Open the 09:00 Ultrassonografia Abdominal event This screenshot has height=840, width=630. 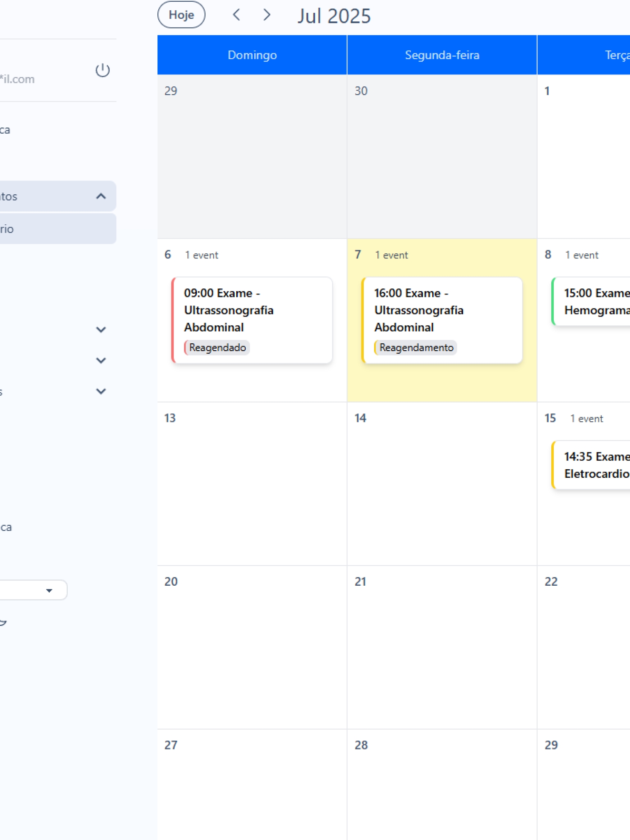pos(251,310)
